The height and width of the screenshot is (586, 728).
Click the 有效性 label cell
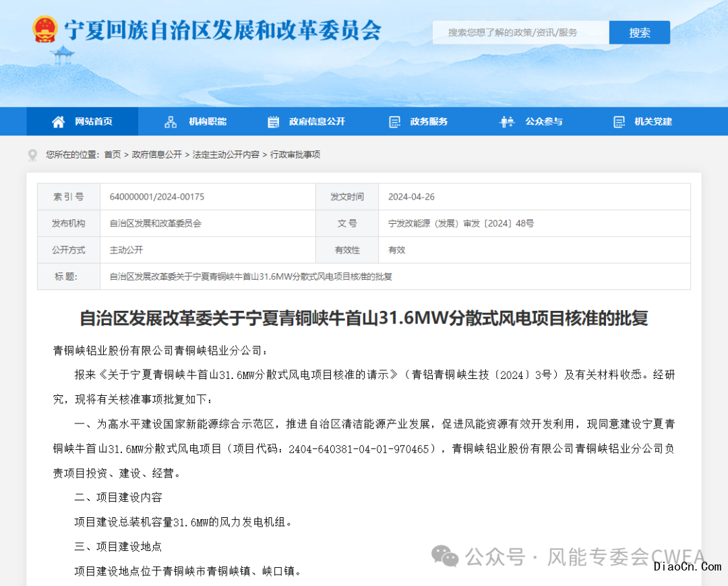[347, 250]
